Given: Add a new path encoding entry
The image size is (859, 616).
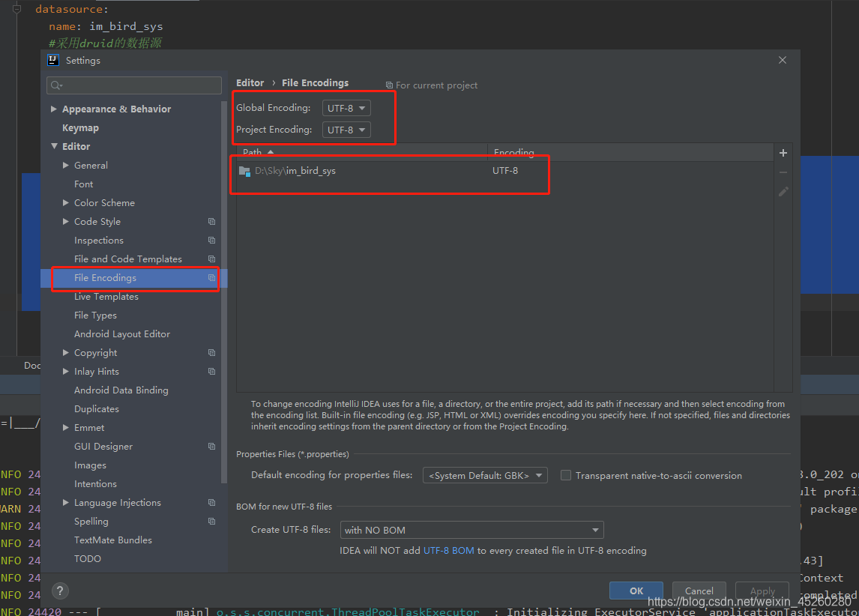Looking at the screenshot, I should pyautogui.click(x=783, y=152).
